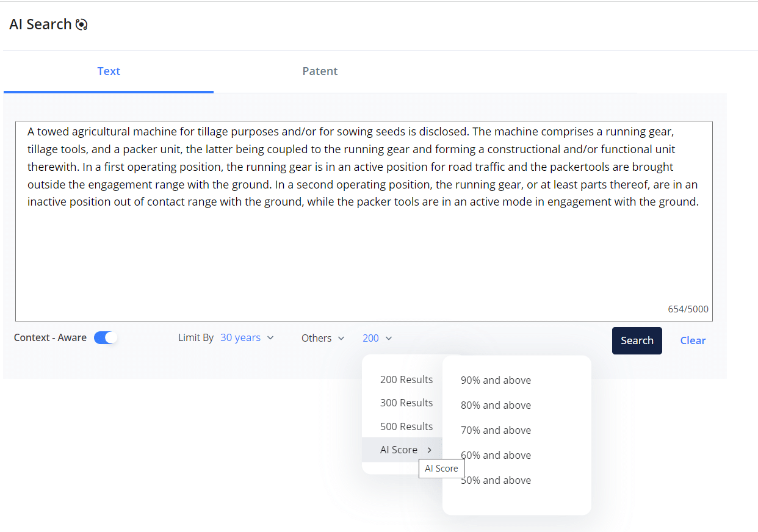Switch to the Patent tab
Viewport: 758px width, 532px height.
coord(320,71)
